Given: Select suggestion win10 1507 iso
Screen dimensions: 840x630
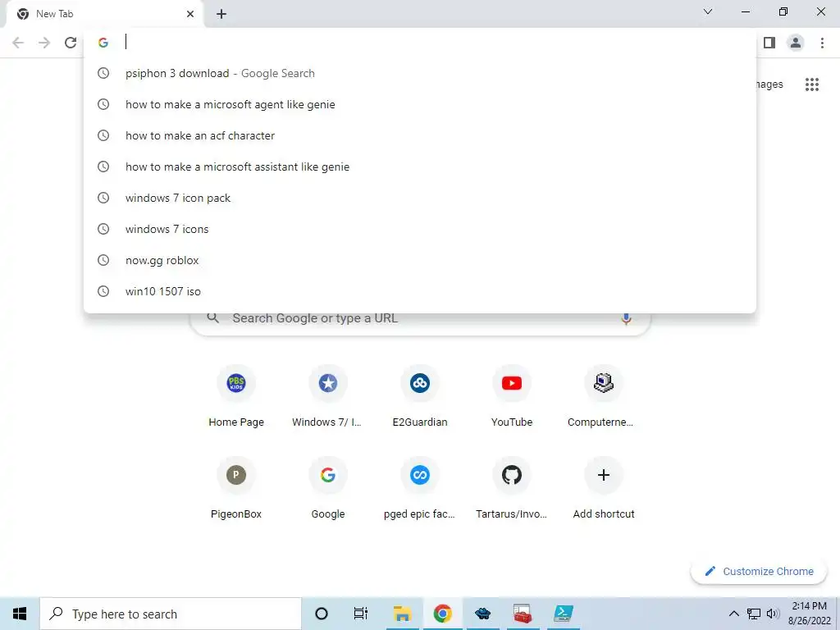Looking at the screenshot, I should click(x=420, y=291).
